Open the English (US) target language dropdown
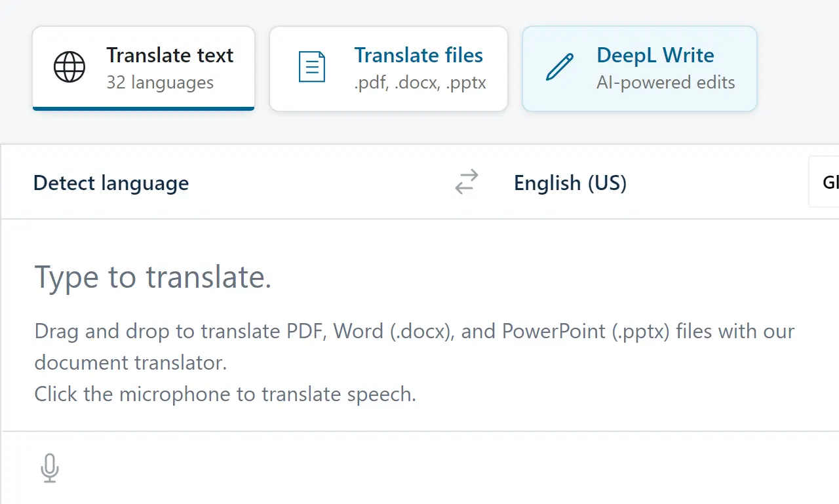The width and height of the screenshot is (839, 504). tap(570, 183)
